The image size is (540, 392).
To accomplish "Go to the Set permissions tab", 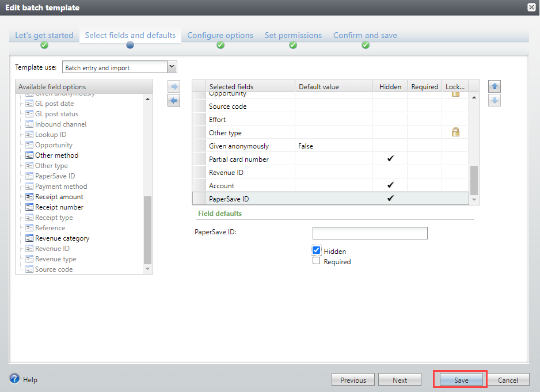I will pos(293,36).
